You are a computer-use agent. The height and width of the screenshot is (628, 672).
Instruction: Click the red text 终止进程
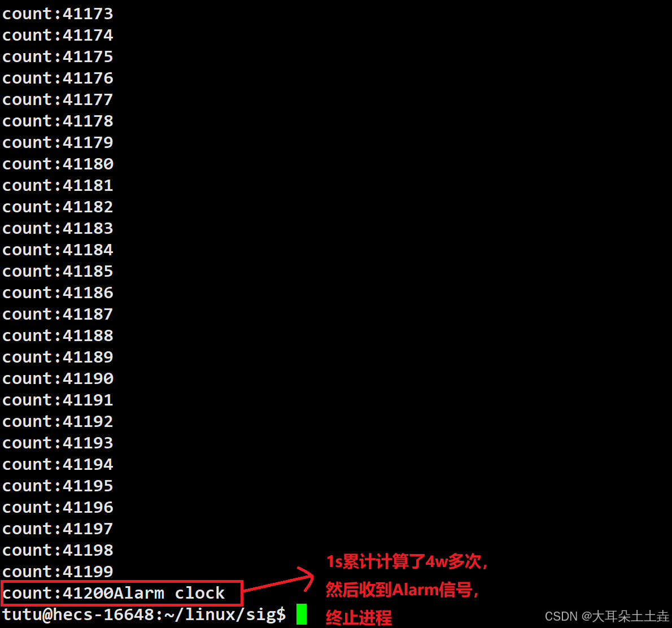[x=359, y=618]
